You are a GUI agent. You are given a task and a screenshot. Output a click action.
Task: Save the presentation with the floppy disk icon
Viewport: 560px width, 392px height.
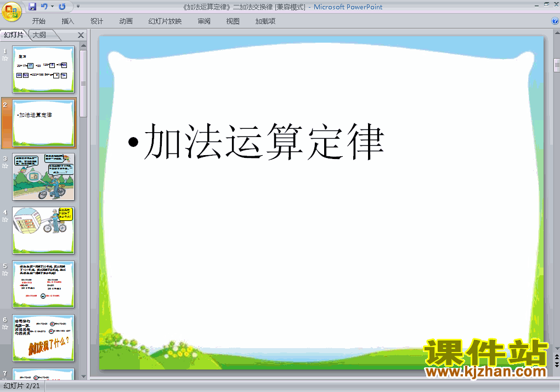pos(32,7)
